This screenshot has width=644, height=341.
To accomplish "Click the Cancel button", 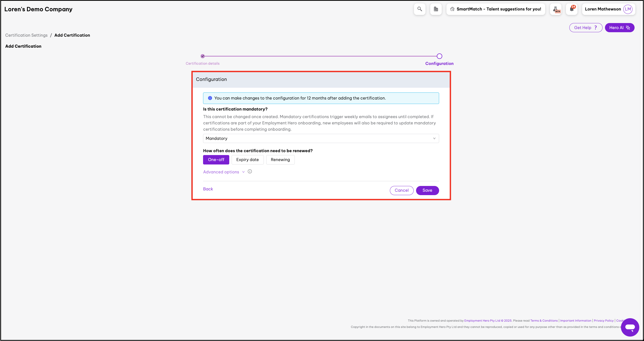I will 401,190.
